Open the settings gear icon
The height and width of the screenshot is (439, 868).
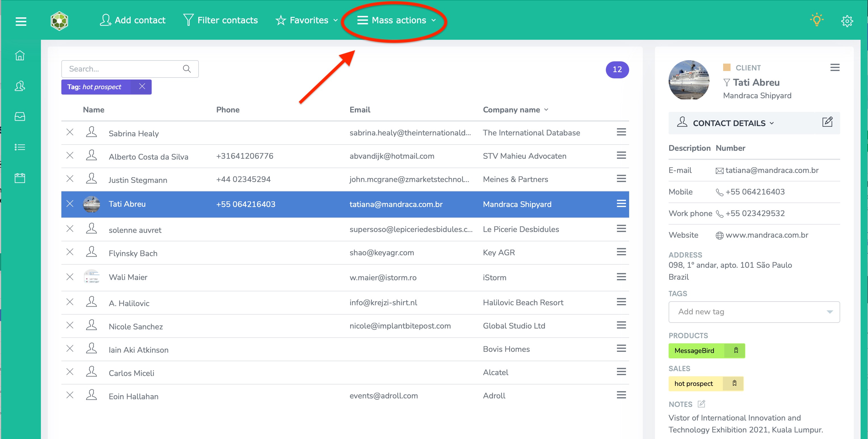(847, 21)
